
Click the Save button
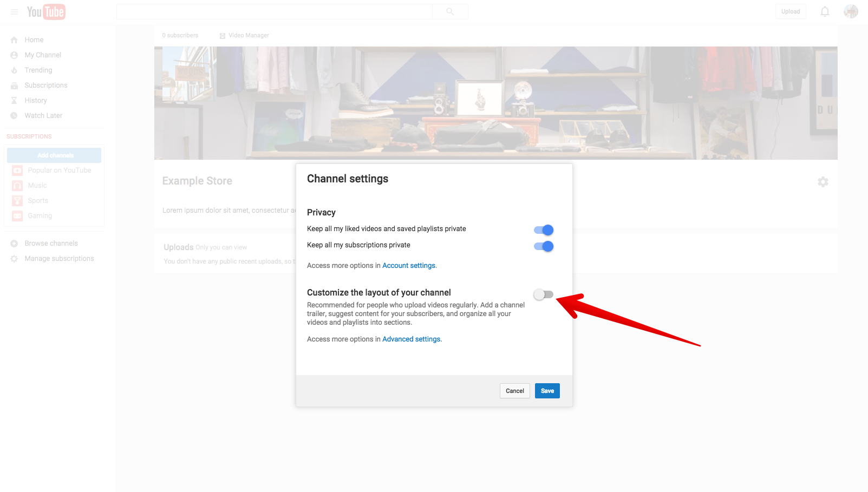pyautogui.click(x=547, y=391)
